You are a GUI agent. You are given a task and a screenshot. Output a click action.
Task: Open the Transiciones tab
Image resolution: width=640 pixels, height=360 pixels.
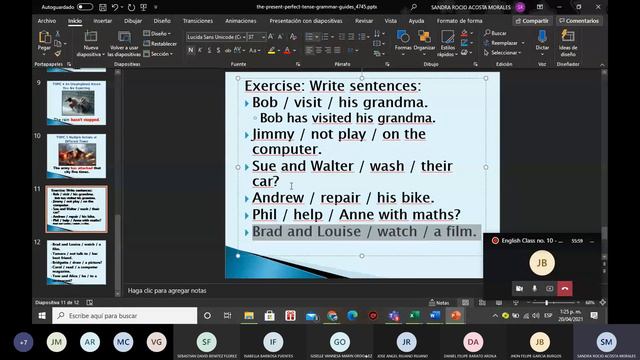pos(198,21)
